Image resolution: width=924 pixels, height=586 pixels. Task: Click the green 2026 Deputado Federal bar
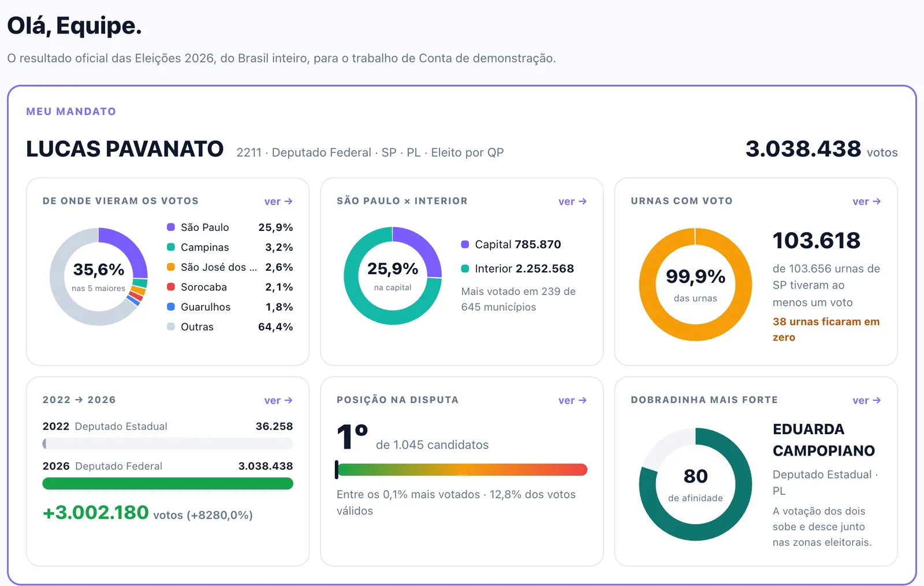tap(167, 484)
